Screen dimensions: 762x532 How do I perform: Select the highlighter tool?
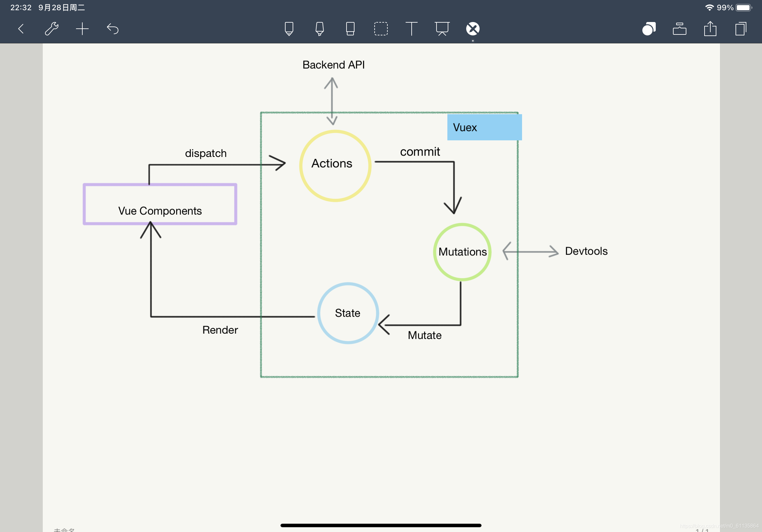(320, 29)
